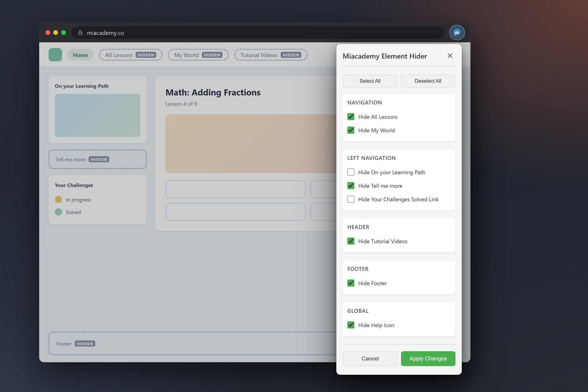Click the On your Learning Path title
Image resolution: width=588 pixels, height=392 pixels.
click(82, 86)
